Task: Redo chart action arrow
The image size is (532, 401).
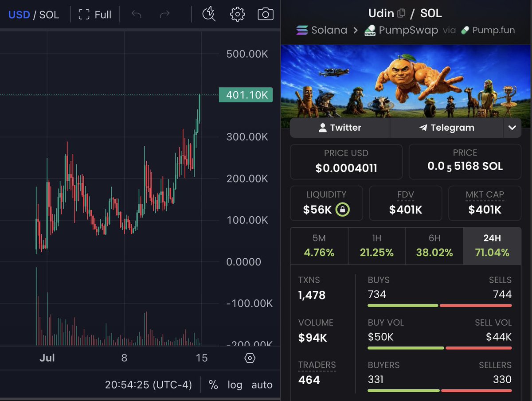Action: pos(164,15)
